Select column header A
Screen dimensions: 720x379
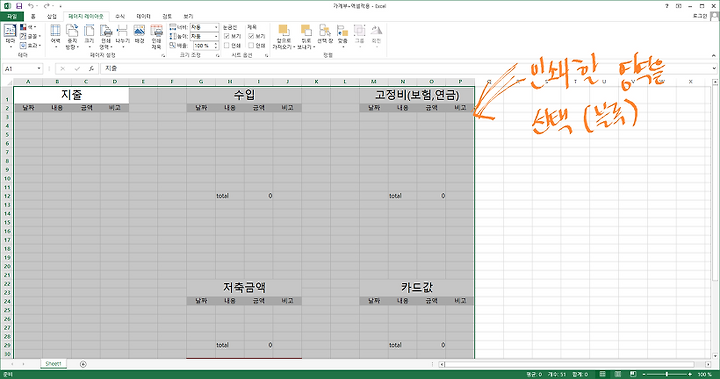coord(28,82)
